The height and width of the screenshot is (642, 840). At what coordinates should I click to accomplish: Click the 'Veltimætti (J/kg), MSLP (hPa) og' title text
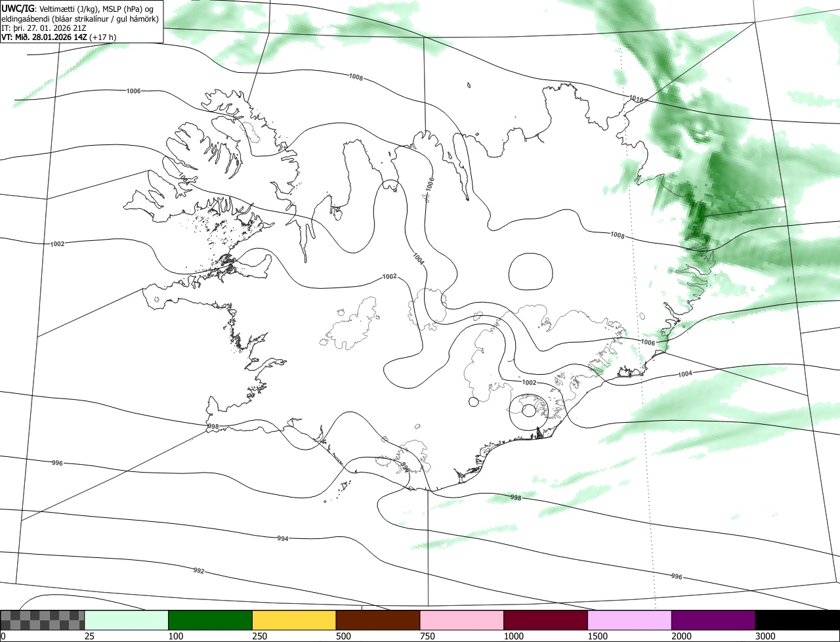point(97,9)
